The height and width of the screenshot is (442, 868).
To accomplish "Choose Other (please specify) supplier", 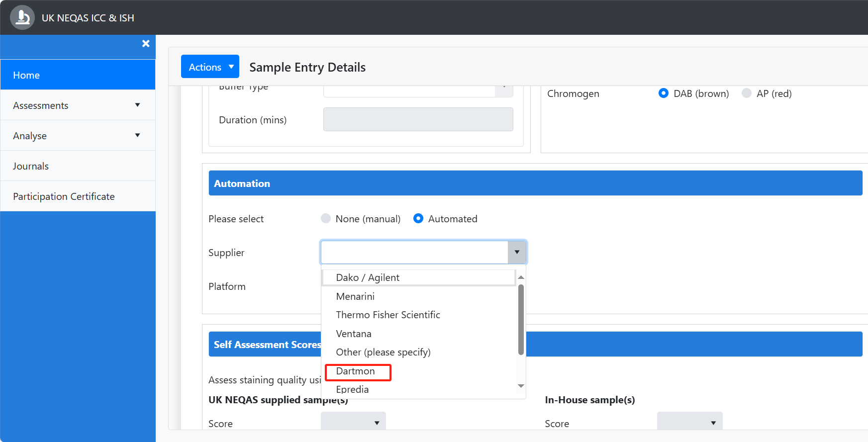I will click(x=419, y=352).
